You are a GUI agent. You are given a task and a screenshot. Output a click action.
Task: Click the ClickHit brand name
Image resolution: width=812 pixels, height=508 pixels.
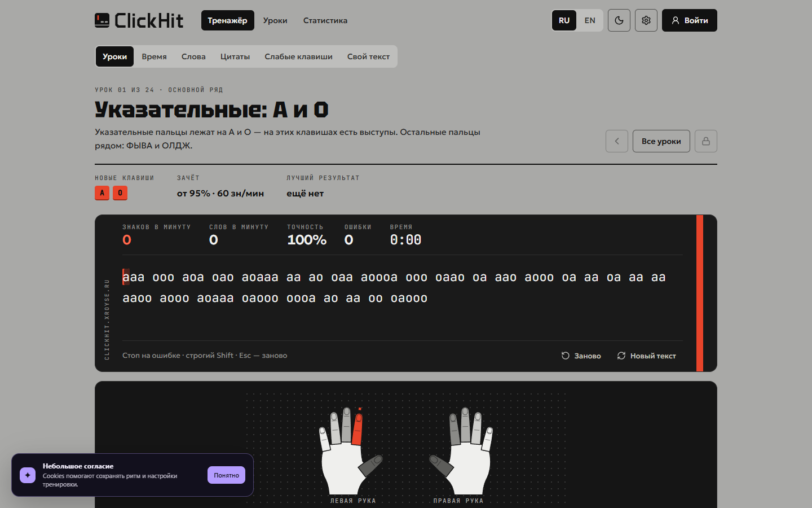click(149, 20)
